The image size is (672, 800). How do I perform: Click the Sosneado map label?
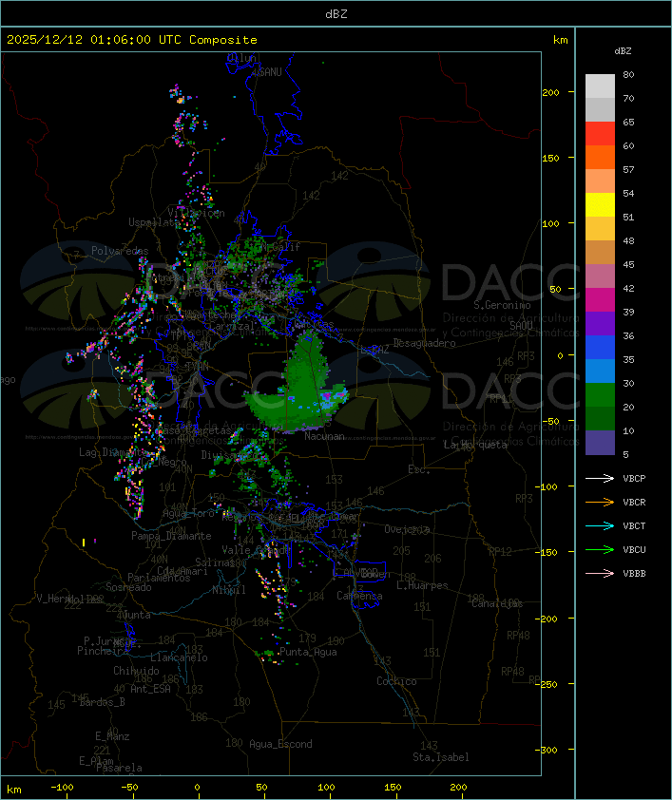[x=128, y=587]
